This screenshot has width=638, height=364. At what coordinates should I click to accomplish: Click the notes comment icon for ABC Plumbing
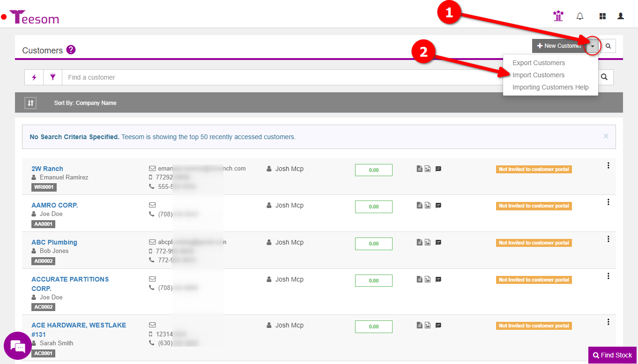coord(438,242)
